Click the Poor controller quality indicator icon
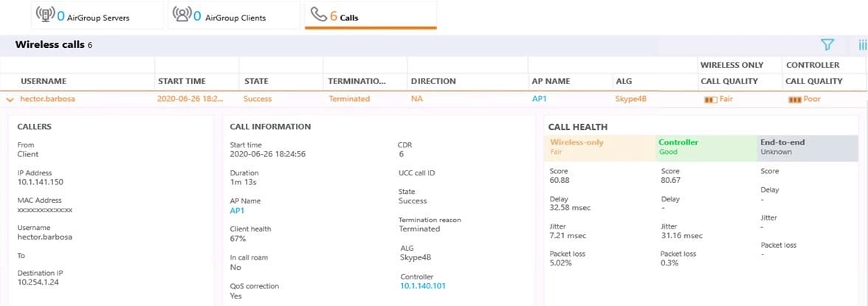 tap(795, 99)
